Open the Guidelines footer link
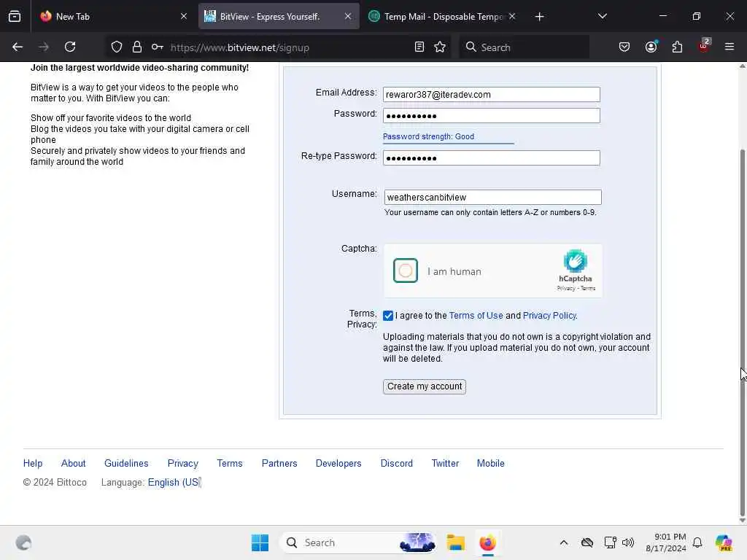Image resolution: width=747 pixels, height=560 pixels. click(126, 463)
